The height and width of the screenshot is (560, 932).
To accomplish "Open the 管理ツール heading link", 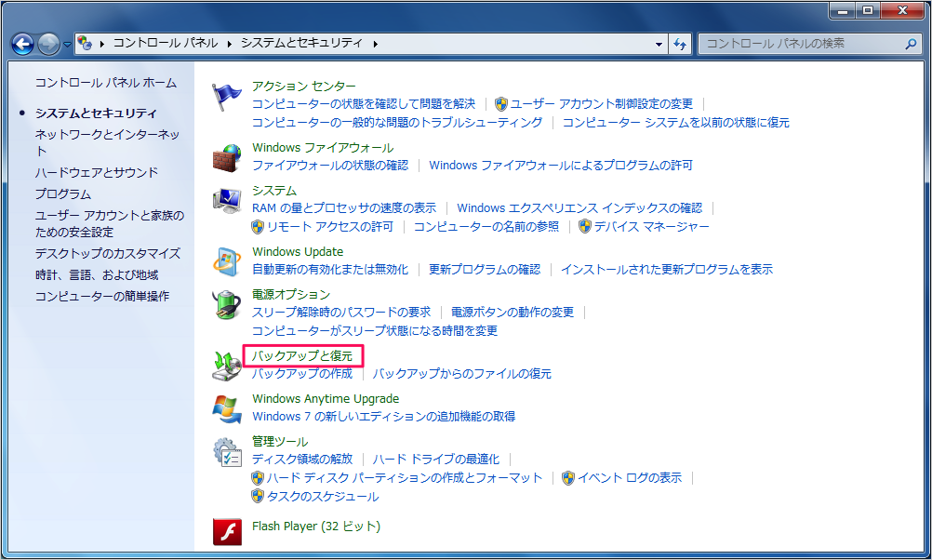I will coord(280,442).
